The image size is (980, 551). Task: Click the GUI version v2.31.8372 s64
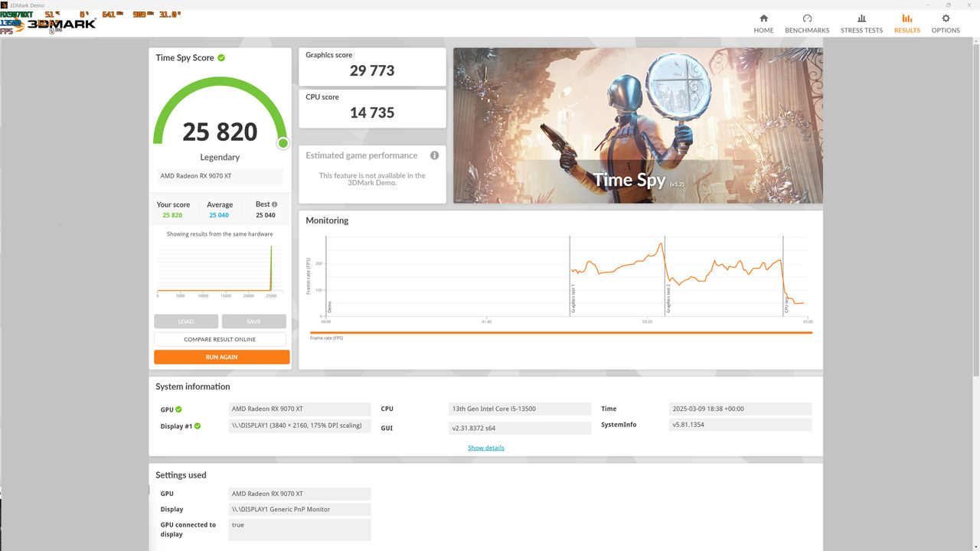point(520,428)
